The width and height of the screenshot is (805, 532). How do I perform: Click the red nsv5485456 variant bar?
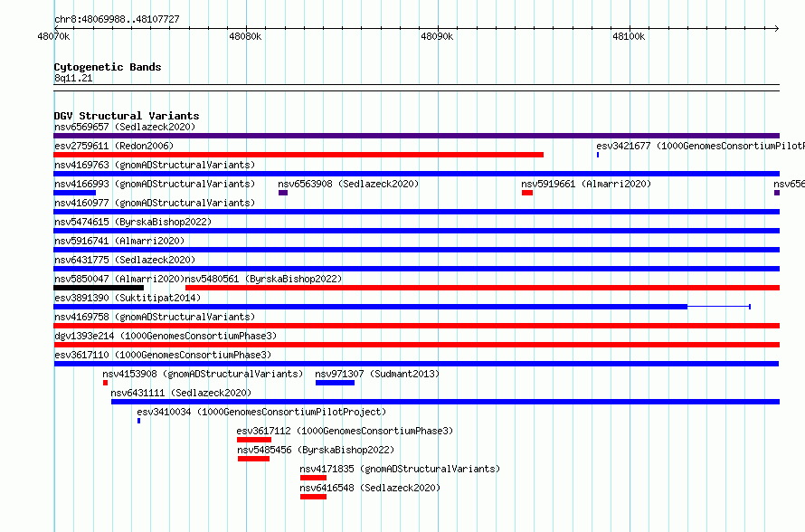pyautogui.click(x=253, y=459)
